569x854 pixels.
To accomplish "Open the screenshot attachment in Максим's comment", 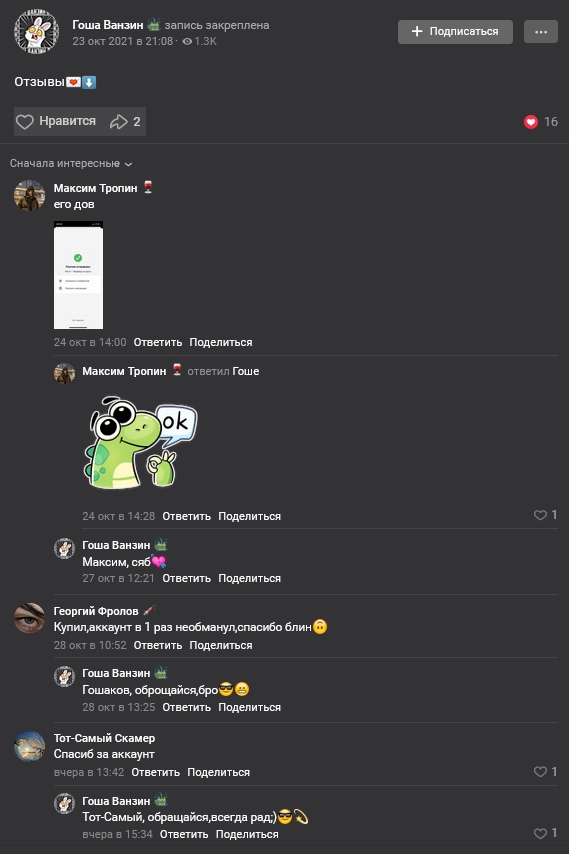I will tap(78, 275).
